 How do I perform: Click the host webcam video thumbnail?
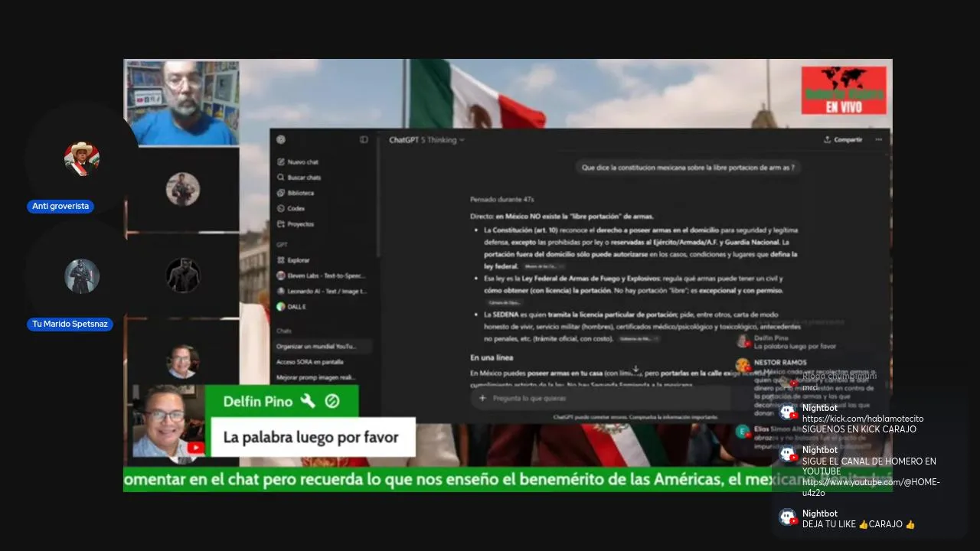[x=181, y=103]
